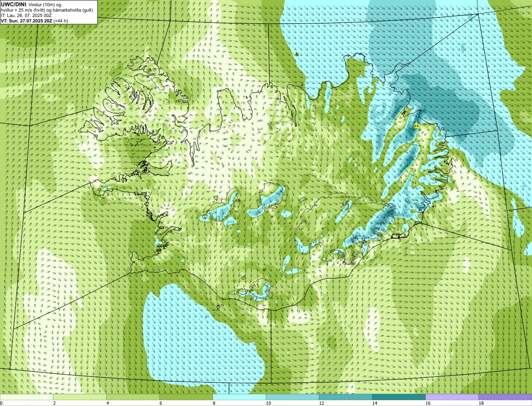Select the 12–14 m/s teal legend color
Screen dimensions: 532x406
coord(346,397)
